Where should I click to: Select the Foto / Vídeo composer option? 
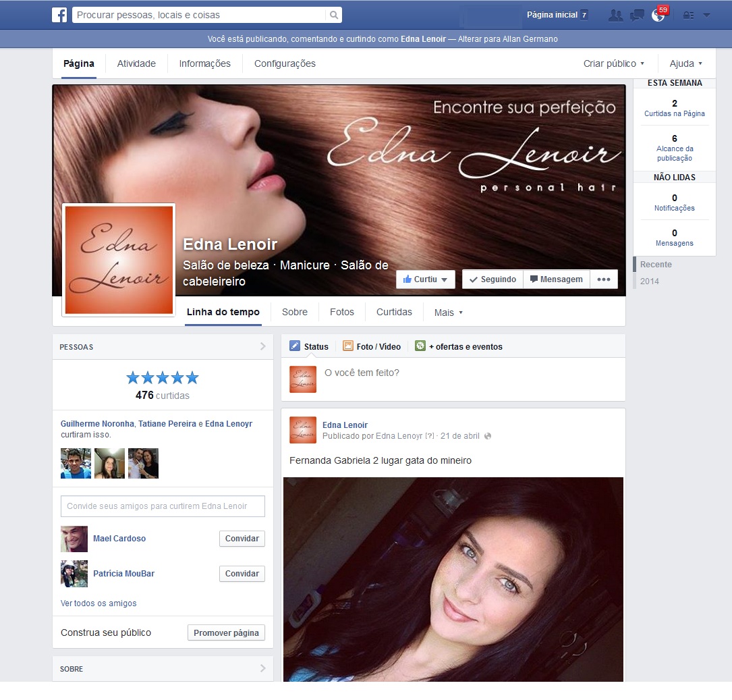click(x=372, y=346)
